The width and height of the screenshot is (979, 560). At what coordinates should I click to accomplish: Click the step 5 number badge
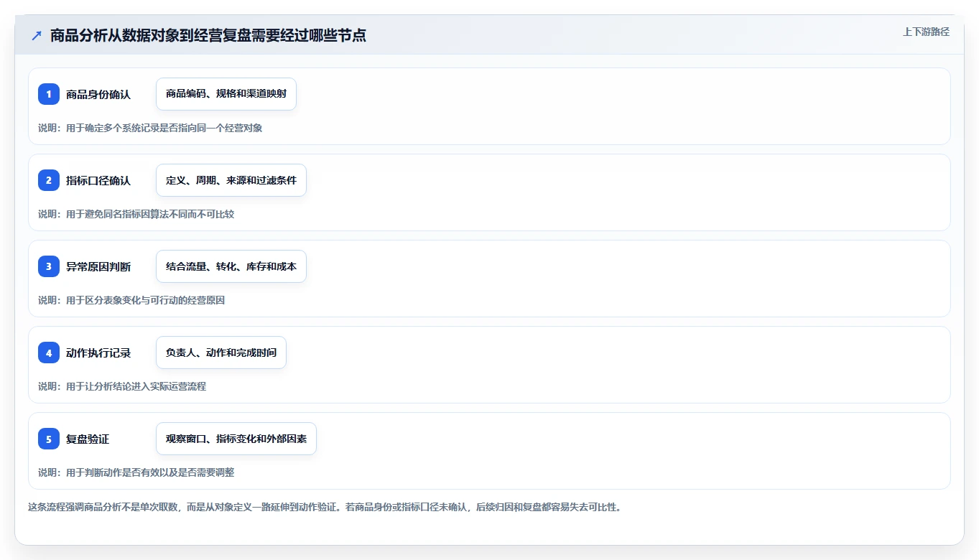pyautogui.click(x=49, y=439)
